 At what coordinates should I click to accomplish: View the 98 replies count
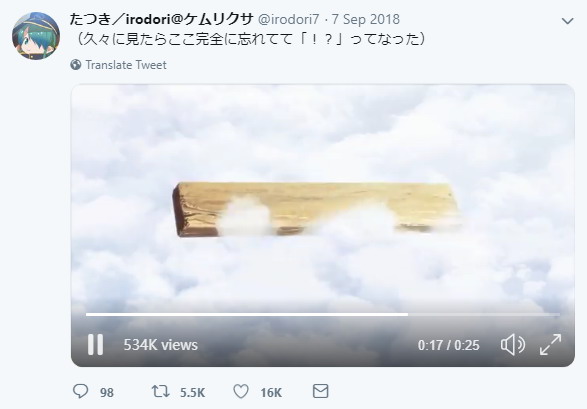pyautogui.click(x=107, y=393)
